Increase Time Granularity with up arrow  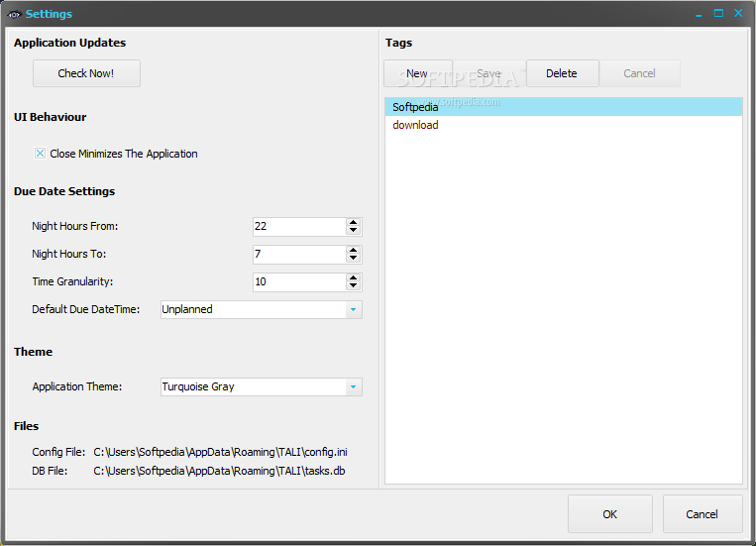point(354,277)
